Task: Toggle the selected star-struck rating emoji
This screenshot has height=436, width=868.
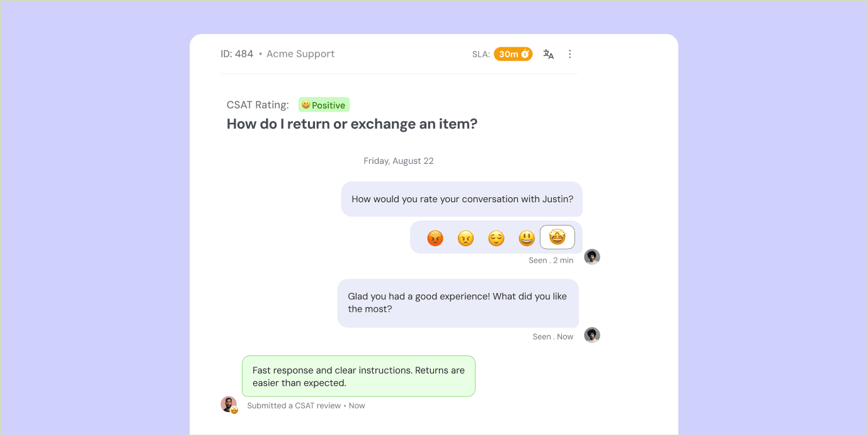Action: pyautogui.click(x=557, y=238)
